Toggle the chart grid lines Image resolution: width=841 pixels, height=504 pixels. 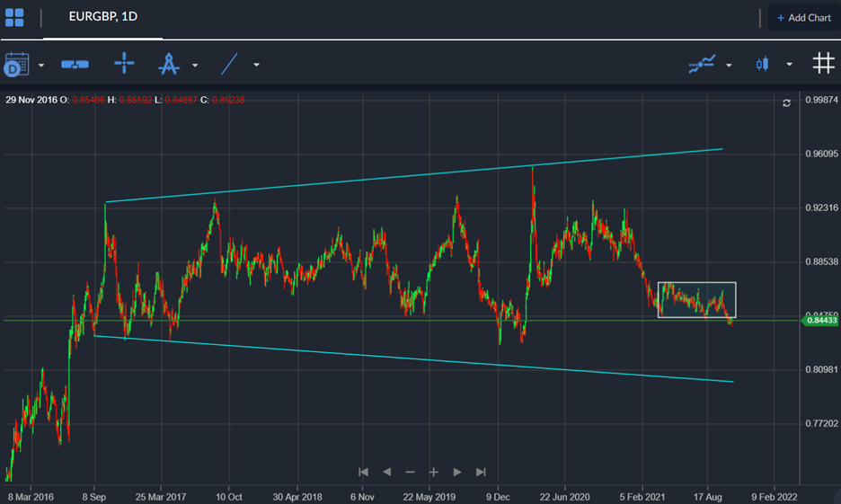pyautogui.click(x=823, y=63)
